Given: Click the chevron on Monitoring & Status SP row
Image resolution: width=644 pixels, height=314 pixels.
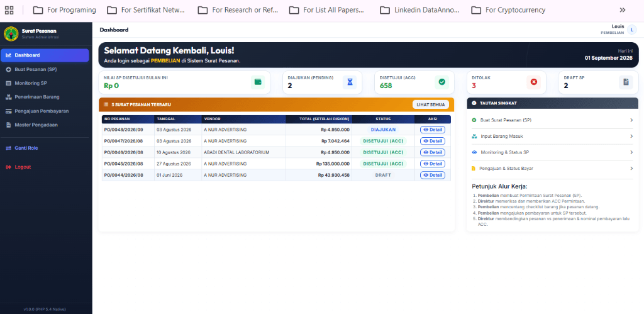Looking at the screenshot, I should 631,152.
